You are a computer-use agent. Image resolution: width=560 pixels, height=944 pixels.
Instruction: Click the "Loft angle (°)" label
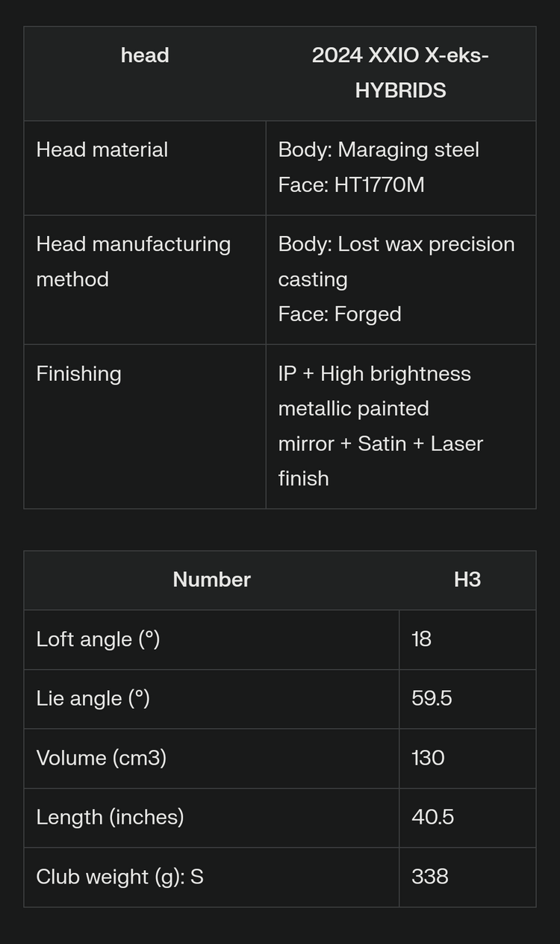[x=98, y=640]
